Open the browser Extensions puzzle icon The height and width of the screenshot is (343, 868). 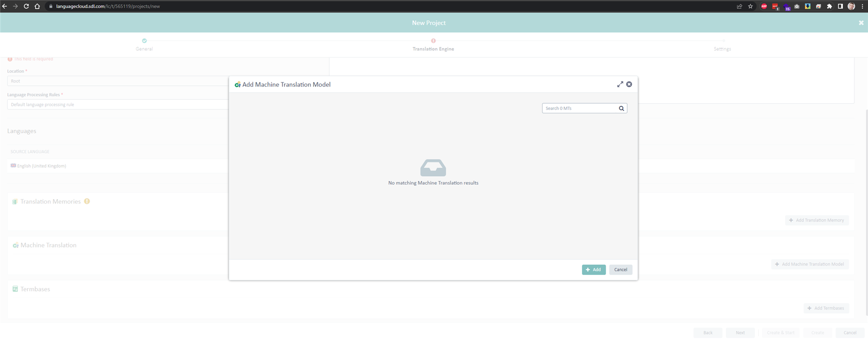[829, 6]
